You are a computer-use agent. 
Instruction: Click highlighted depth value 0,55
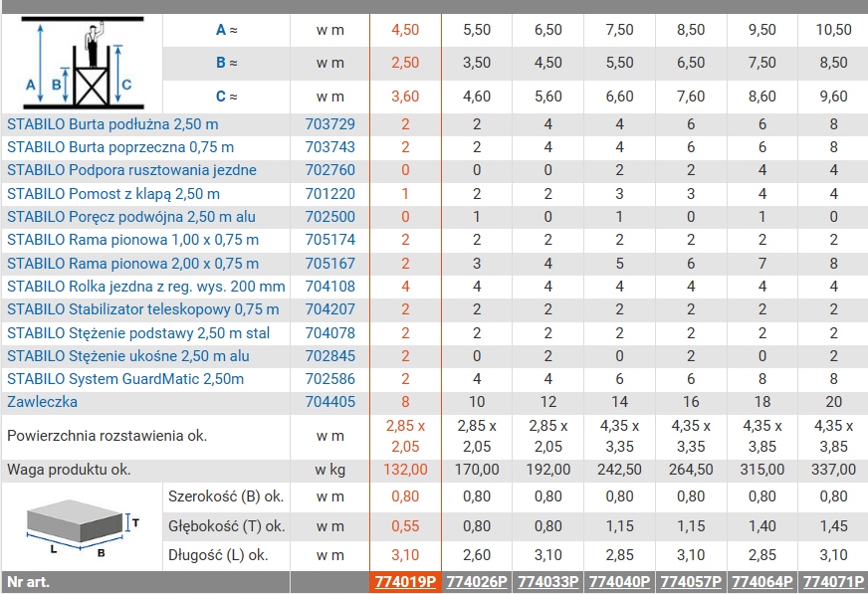405,526
